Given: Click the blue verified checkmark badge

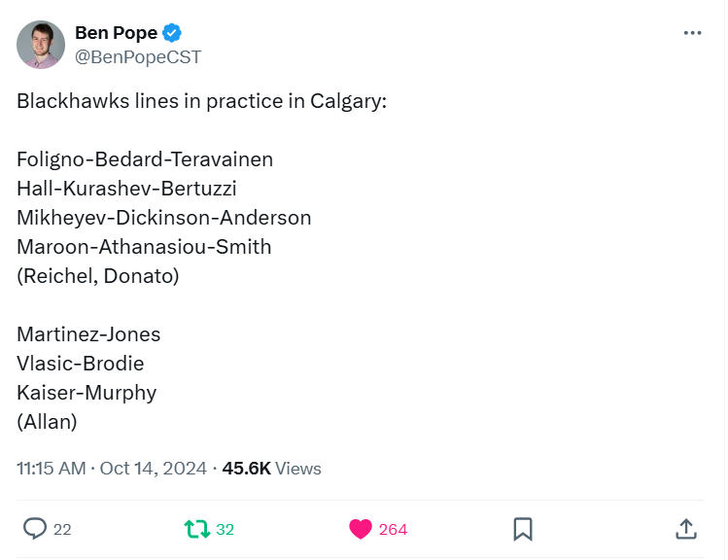Looking at the screenshot, I should [x=172, y=33].
